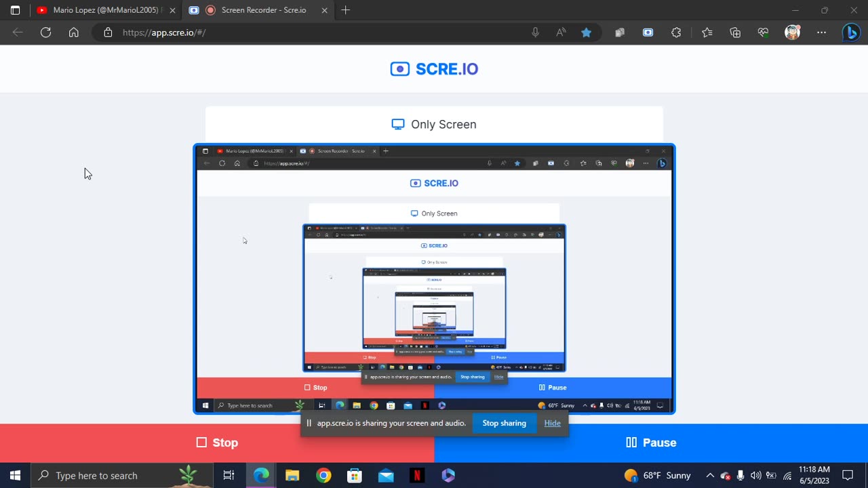Open the volume speaker control

pos(756,475)
